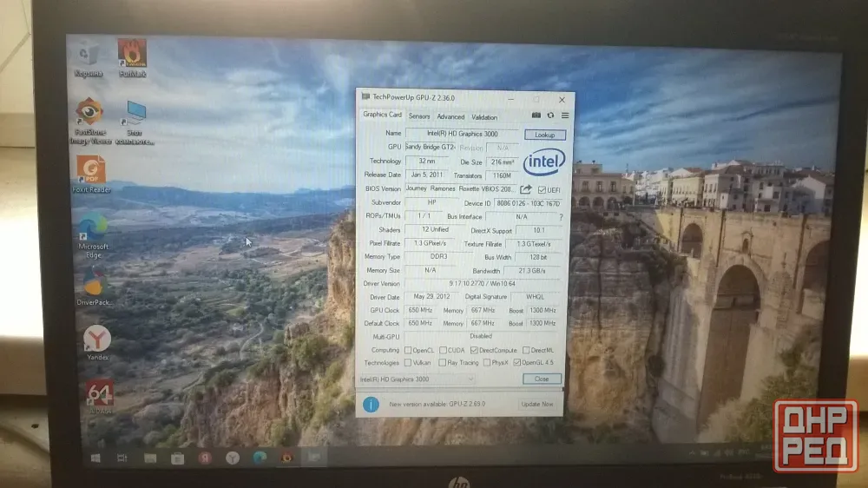Open the FurMark desktop icon
Viewport: 868px width, 488px height.
(x=132, y=58)
